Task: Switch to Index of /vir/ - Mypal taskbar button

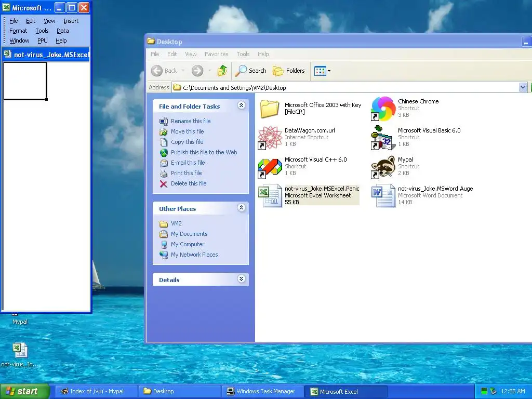Action: point(96,391)
